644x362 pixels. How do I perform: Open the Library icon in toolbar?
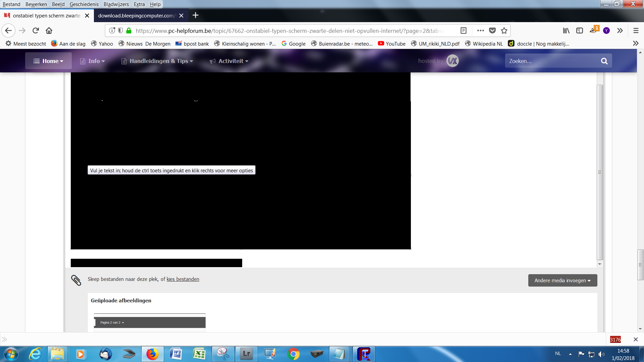pyautogui.click(x=566, y=31)
